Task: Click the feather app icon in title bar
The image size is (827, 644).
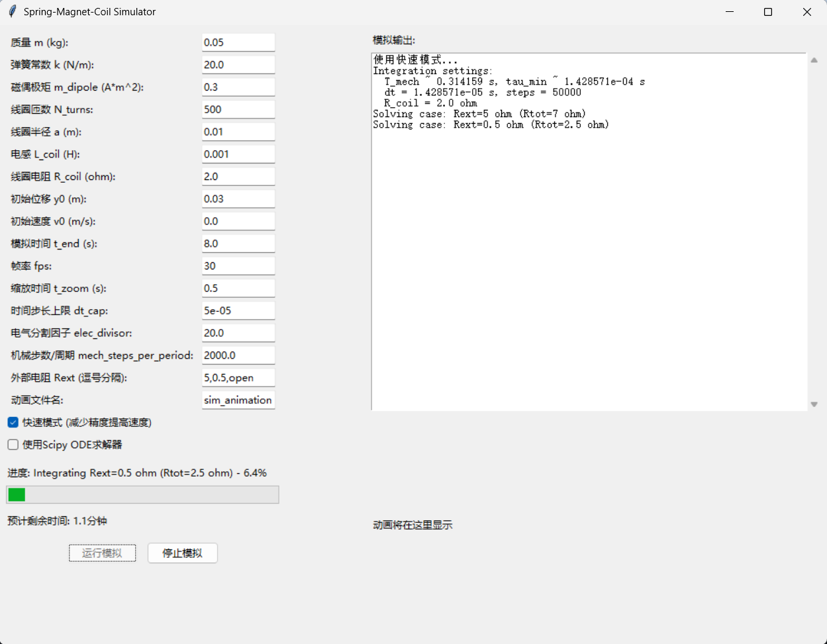Action: pos(12,12)
